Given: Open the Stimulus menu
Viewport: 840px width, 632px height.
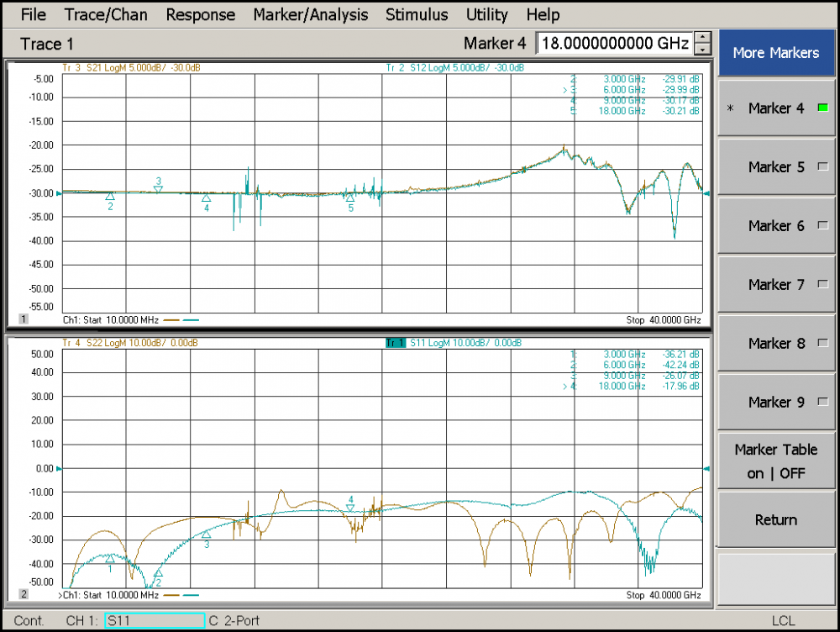Looking at the screenshot, I should pos(417,14).
